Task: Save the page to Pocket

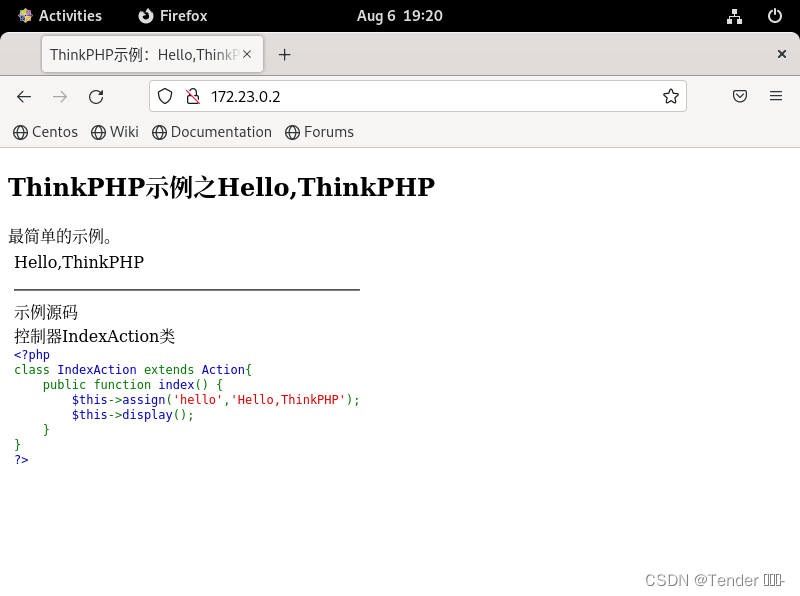Action: [740, 96]
